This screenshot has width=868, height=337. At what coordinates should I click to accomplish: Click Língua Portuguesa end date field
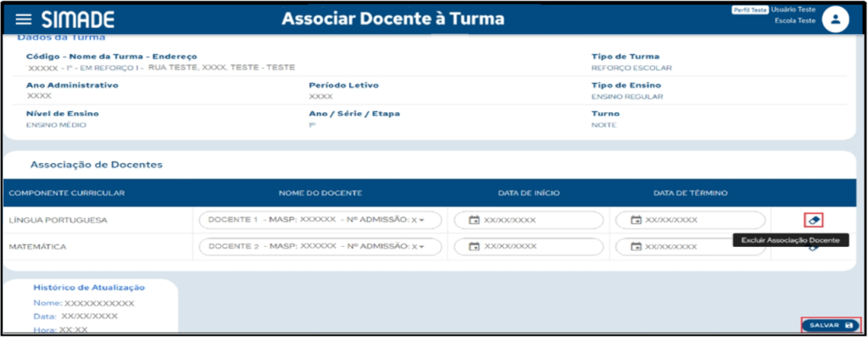tap(690, 220)
